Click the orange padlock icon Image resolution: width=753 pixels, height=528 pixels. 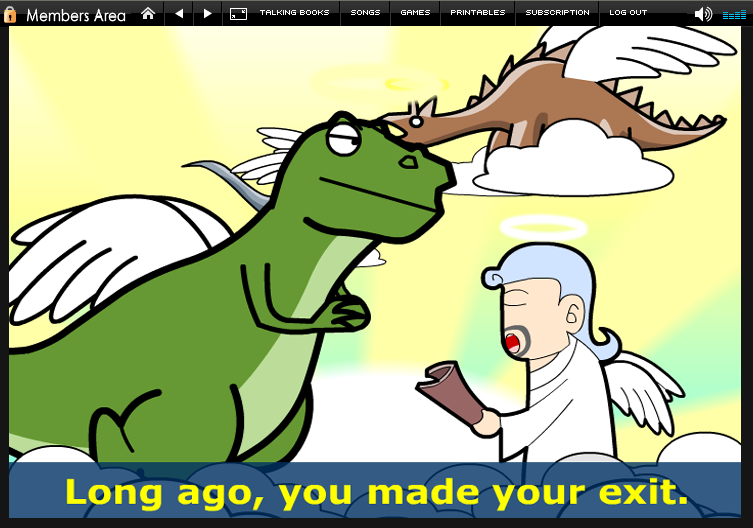[x=11, y=14]
